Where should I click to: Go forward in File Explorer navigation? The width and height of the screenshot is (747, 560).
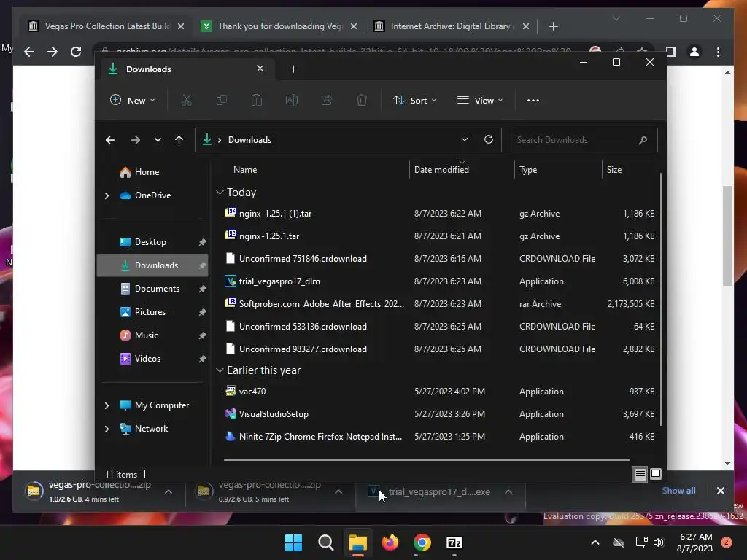136,139
